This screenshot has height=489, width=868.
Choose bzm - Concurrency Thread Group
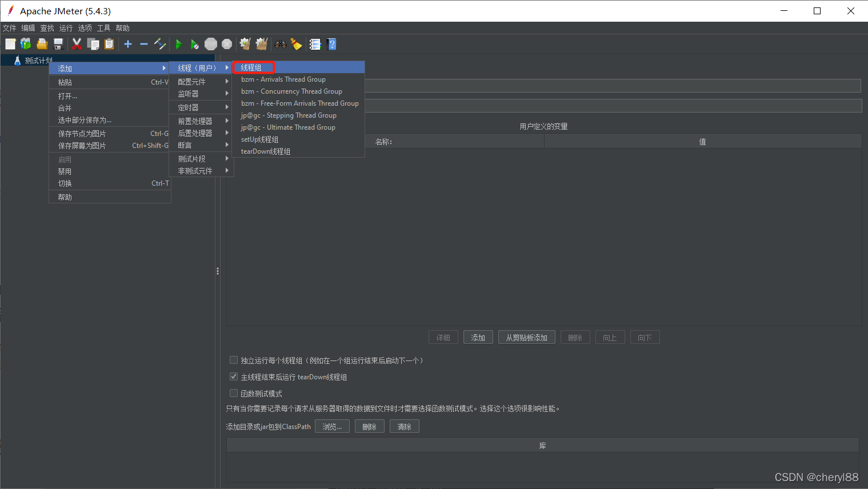[298, 91]
